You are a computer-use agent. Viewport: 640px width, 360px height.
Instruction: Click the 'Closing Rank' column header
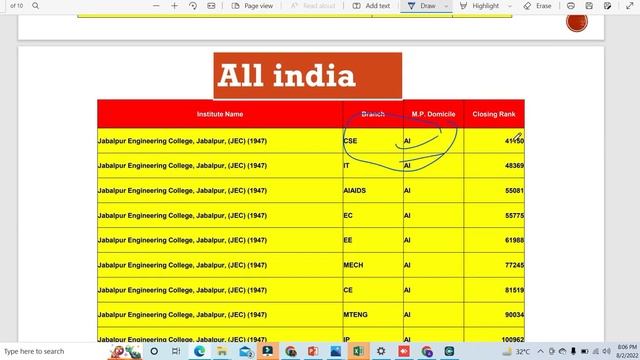coord(494,114)
